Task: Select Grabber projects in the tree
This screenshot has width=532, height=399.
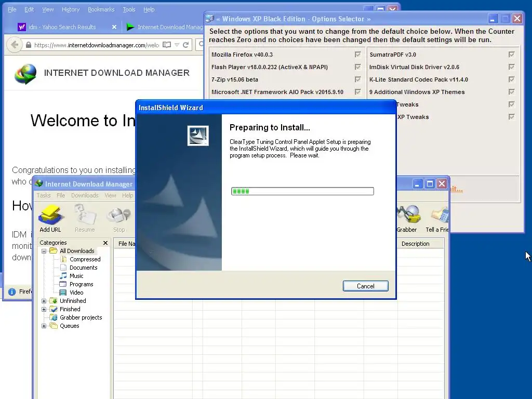Action: [81, 317]
